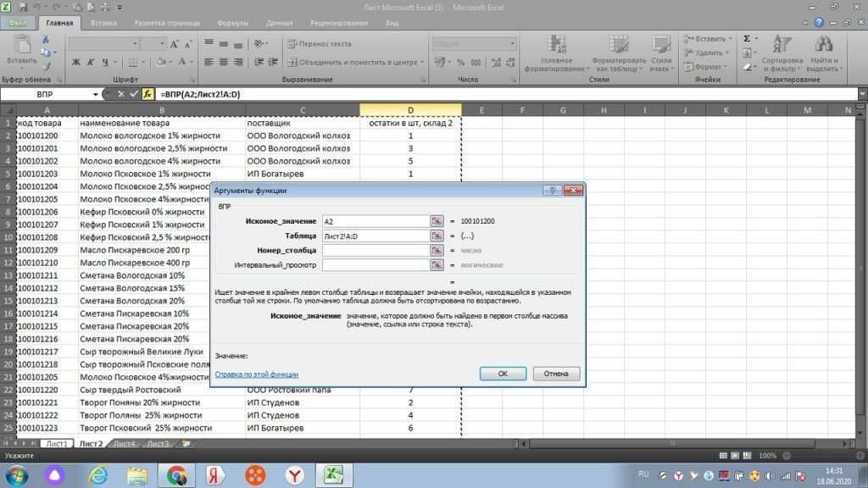The image size is (868, 488).
Task: Switch to the Лист1 sheet tab
Action: point(57,443)
